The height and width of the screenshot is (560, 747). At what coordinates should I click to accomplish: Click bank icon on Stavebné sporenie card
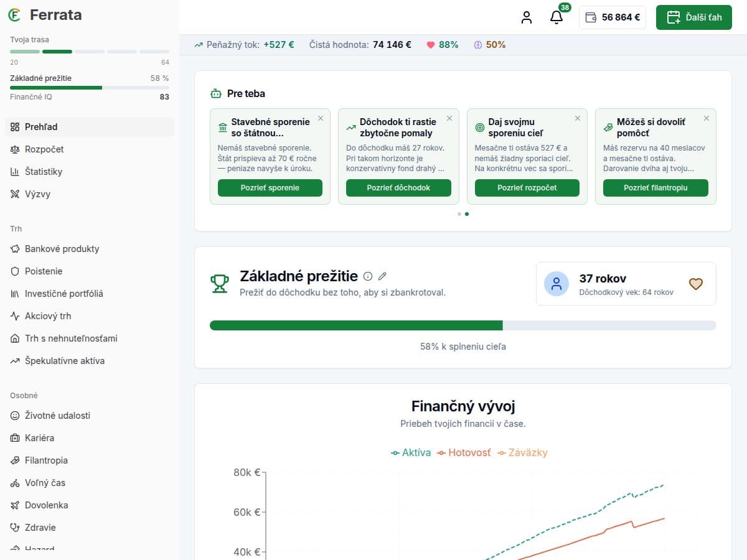click(223, 128)
